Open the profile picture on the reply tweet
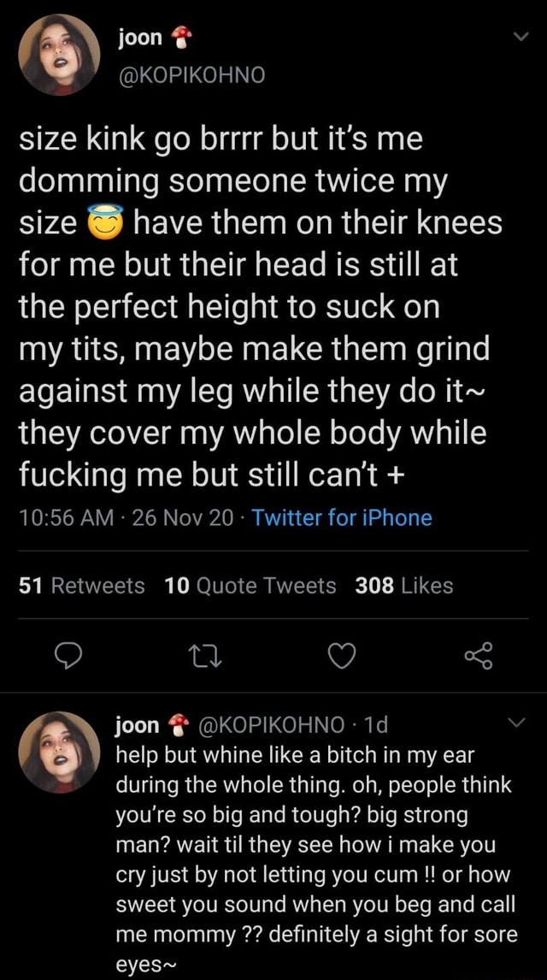This screenshot has width=547, height=980. pyautogui.click(x=59, y=753)
